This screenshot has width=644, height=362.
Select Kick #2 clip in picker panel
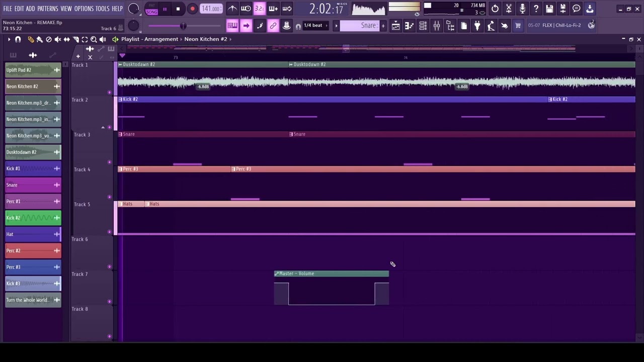point(33,218)
